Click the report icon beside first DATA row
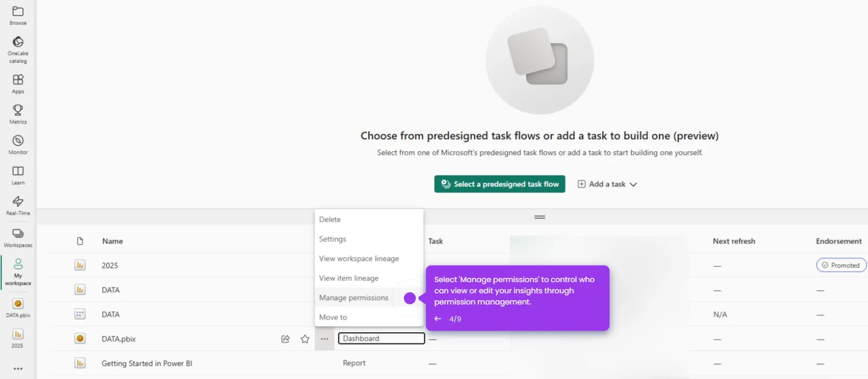The image size is (868, 379). click(80, 290)
